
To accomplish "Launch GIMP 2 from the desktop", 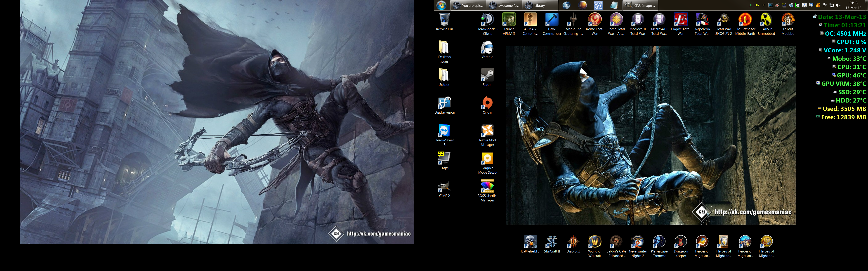I will click(444, 189).
